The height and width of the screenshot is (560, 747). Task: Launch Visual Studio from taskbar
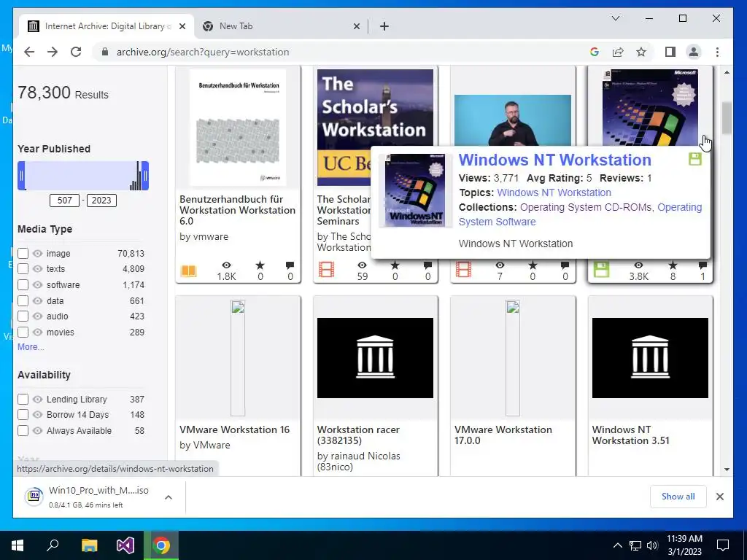tap(125, 545)
